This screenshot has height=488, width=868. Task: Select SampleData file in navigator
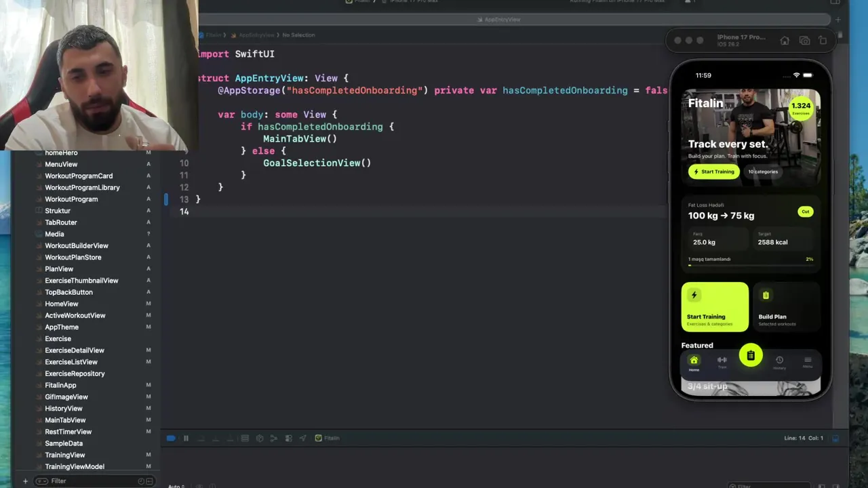point(64,443)
